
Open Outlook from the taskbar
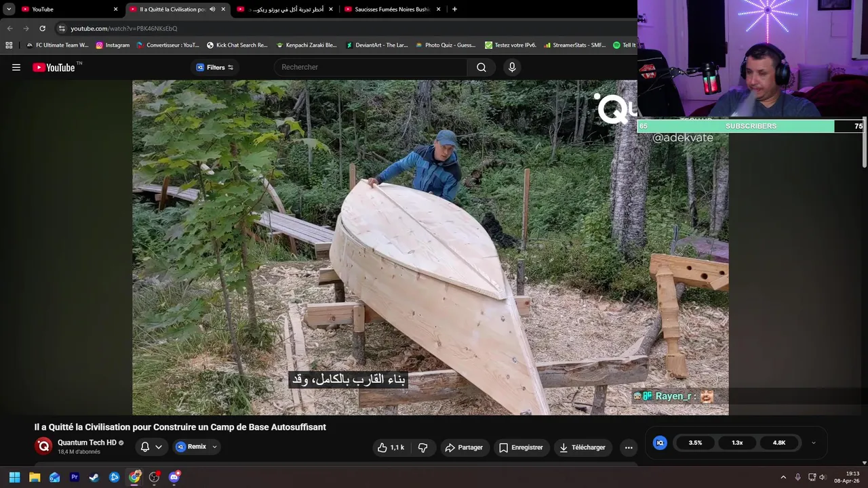coord(54,477)
